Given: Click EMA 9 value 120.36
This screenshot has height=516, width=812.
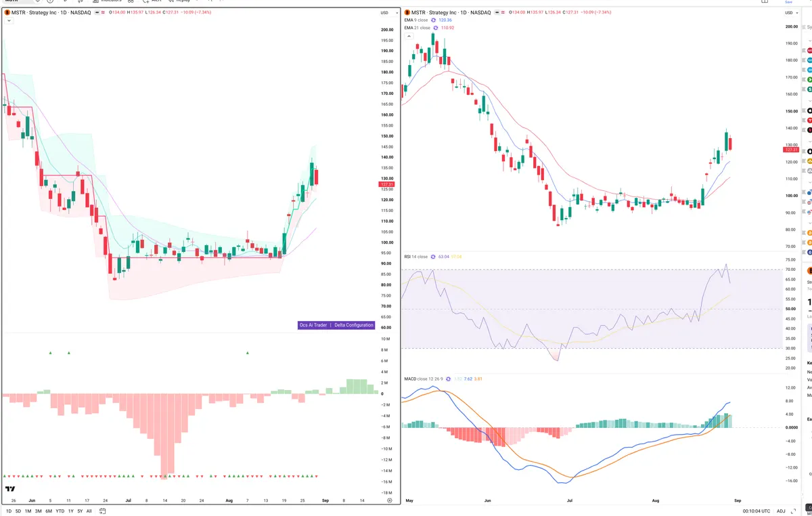Looking at the screenshot, I should point(445,20).
